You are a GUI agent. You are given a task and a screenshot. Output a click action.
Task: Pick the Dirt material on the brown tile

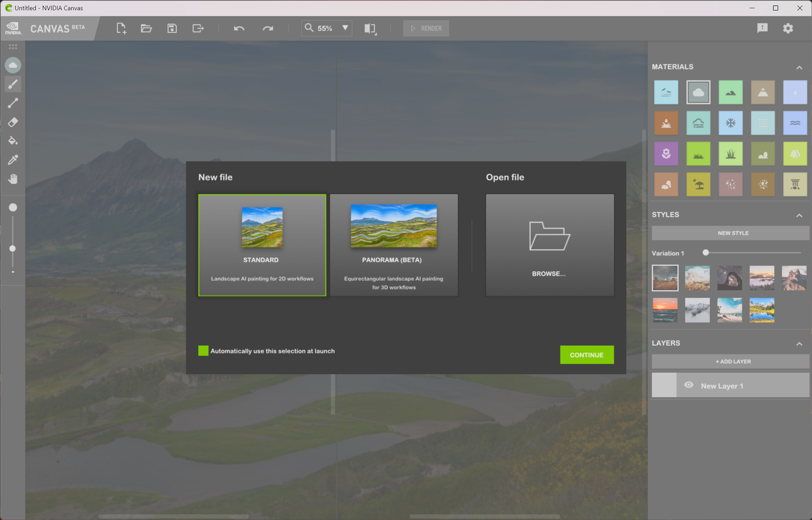[763, 185]
